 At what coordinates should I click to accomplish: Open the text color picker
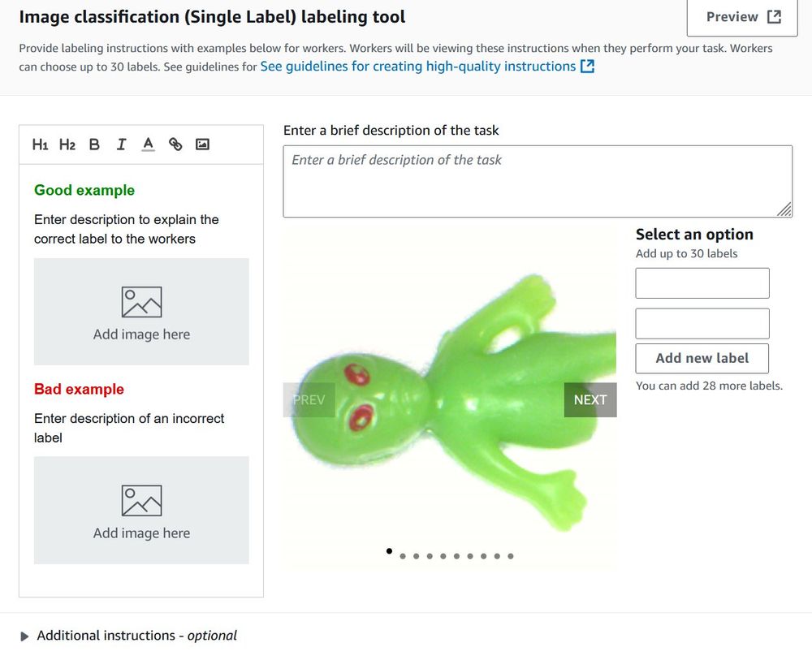pos(148,145)
